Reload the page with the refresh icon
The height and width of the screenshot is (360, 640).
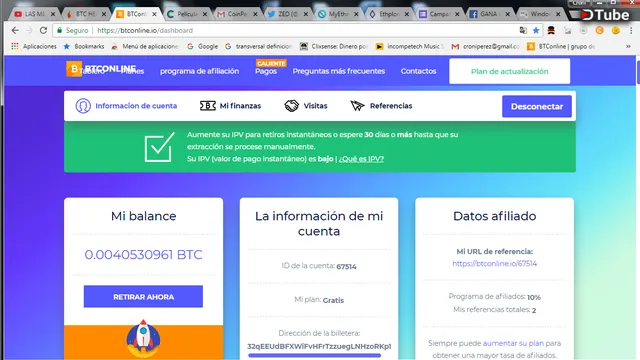[x=43, y=31]
